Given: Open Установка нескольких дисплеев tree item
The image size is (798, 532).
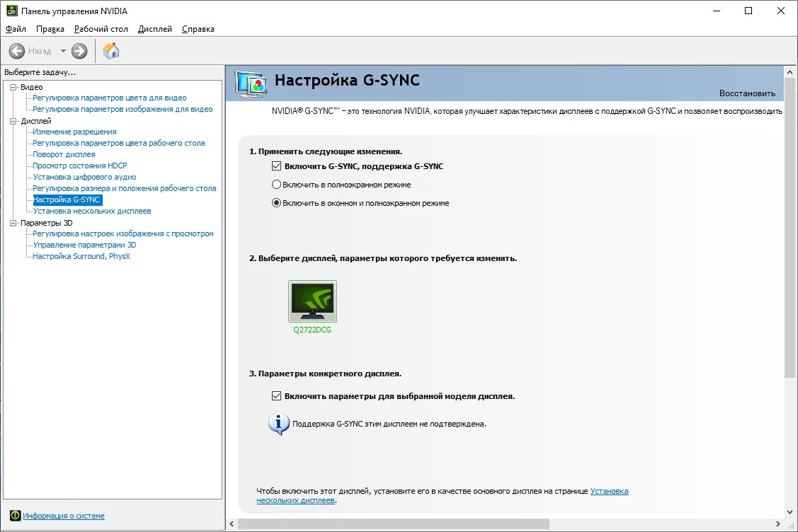Looking at the screenshot, I should pyautogui.click(x=91, y=211).
